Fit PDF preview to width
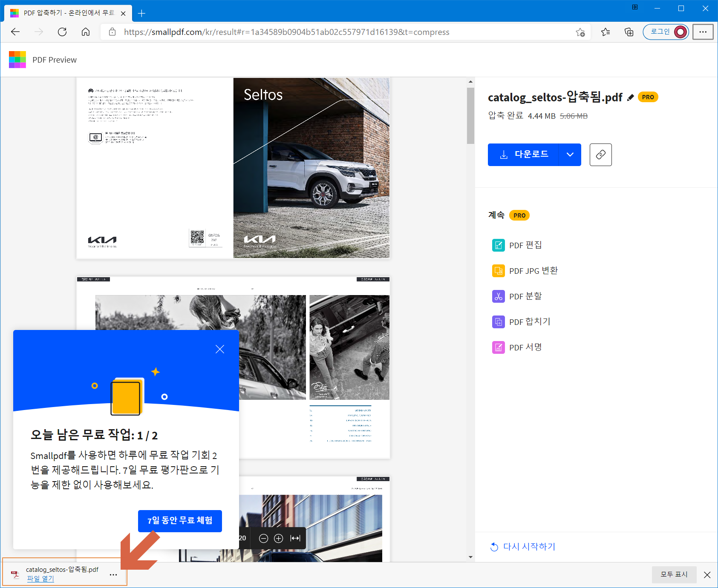Viewport: 718px width, 588px height. (295, 539)
